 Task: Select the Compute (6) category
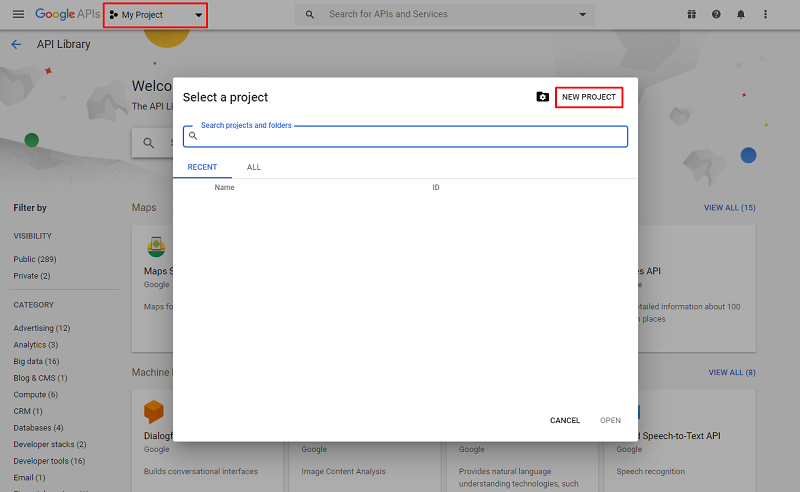36,395
